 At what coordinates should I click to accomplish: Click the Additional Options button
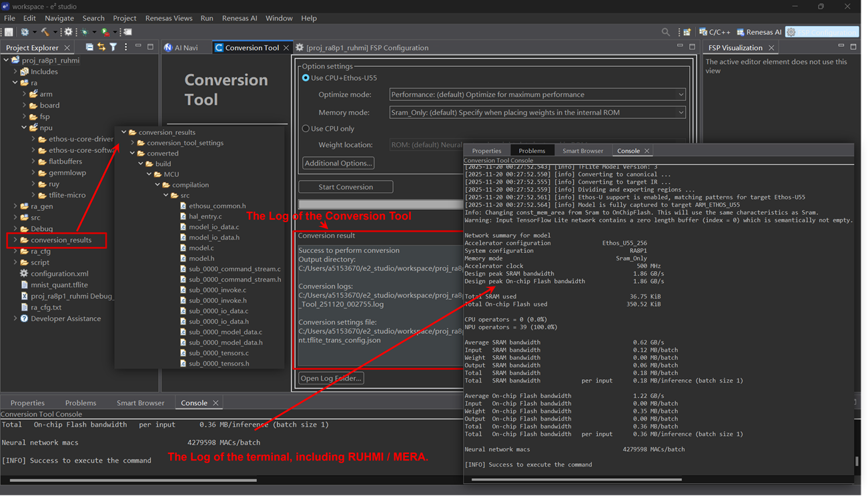tap(338, 163)
